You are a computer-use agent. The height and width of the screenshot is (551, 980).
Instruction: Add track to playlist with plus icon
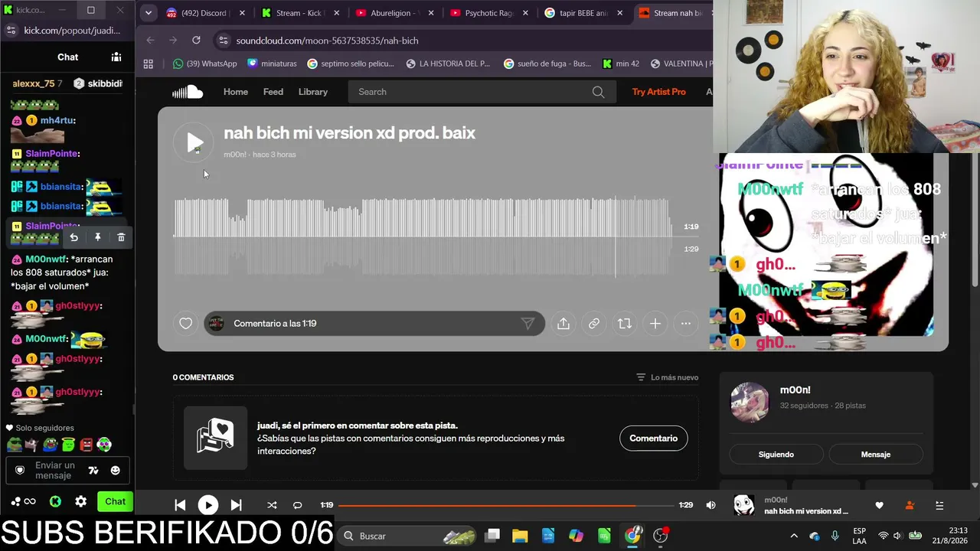click(655, 324)
